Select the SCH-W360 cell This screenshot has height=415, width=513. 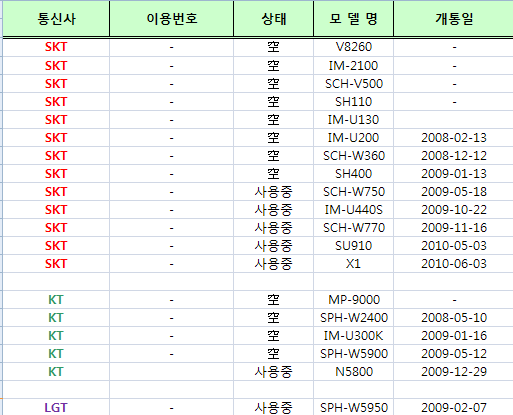[354, 156]
